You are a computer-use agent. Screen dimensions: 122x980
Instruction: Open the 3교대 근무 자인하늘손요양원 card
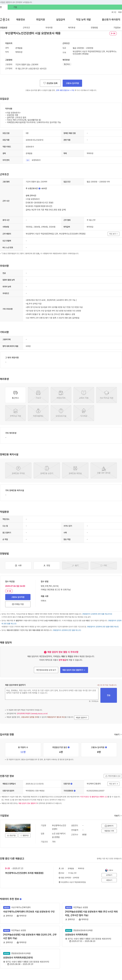tap(30, 936)
